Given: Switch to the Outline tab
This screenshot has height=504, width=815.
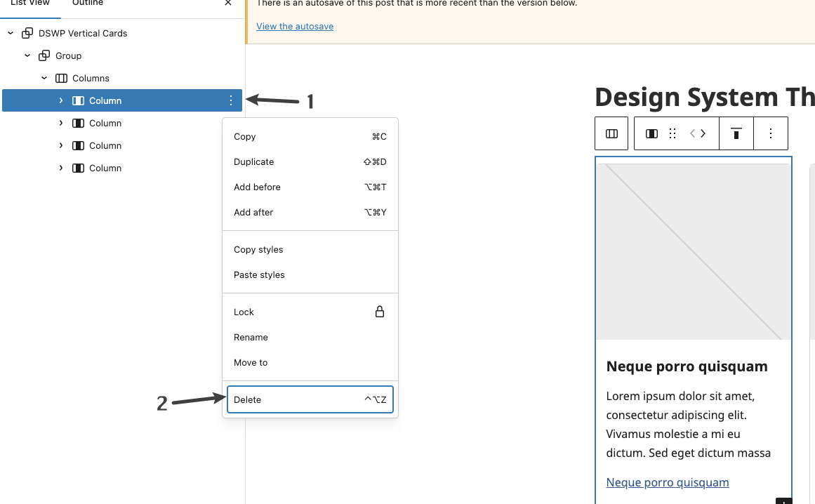Looking at the screenshot, I should click(x=87, y=4).
